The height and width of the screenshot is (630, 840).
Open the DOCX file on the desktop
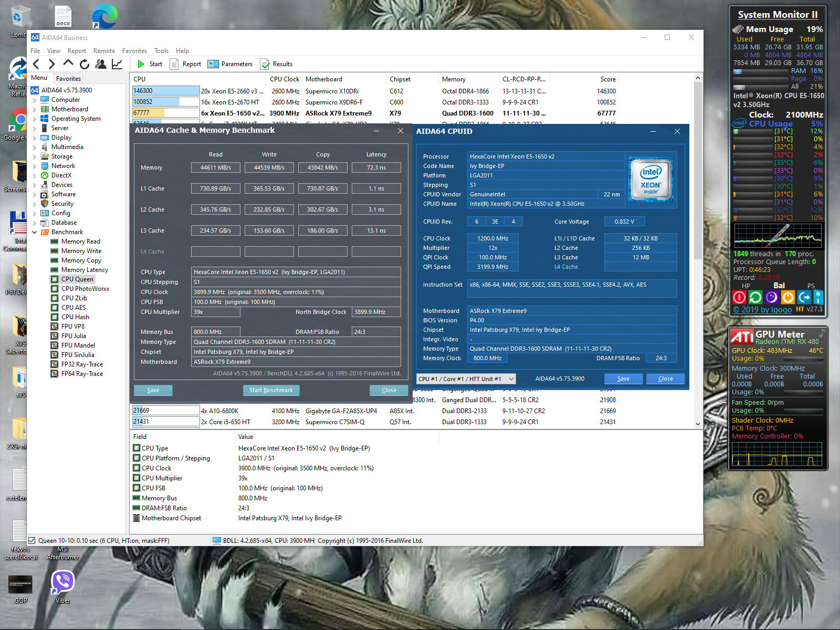(x=63, y=16)
